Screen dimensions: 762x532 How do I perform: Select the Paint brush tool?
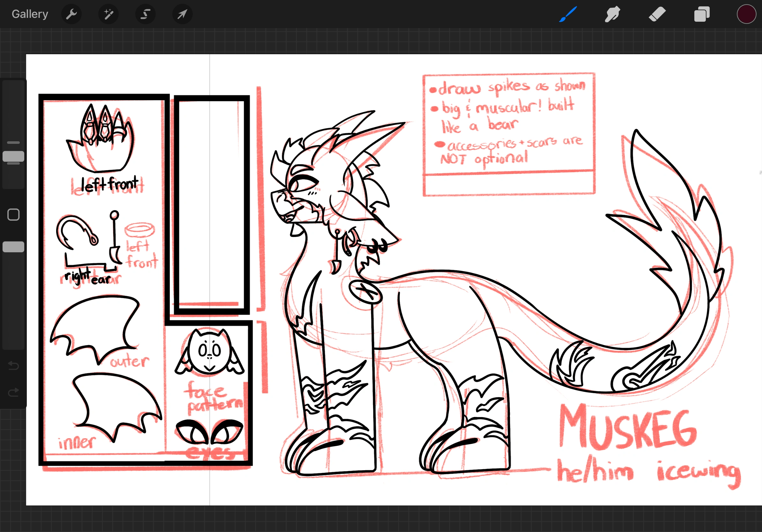568,14
